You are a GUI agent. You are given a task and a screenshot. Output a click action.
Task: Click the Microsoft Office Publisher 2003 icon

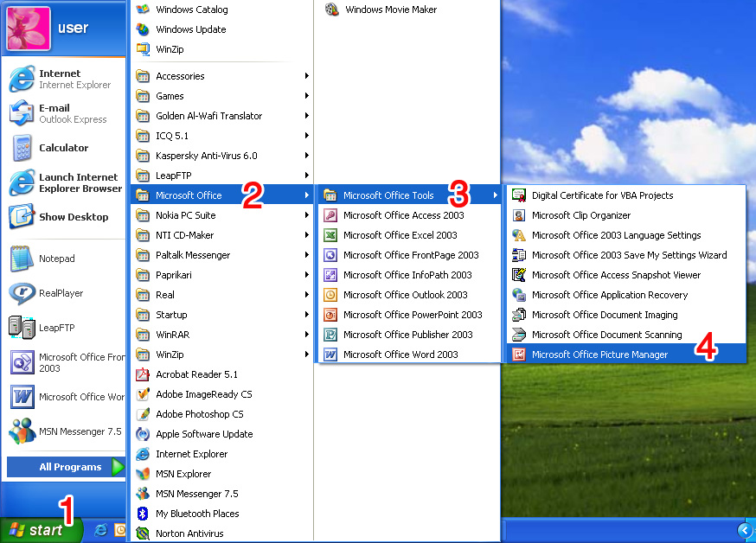[x=330, y=335]
